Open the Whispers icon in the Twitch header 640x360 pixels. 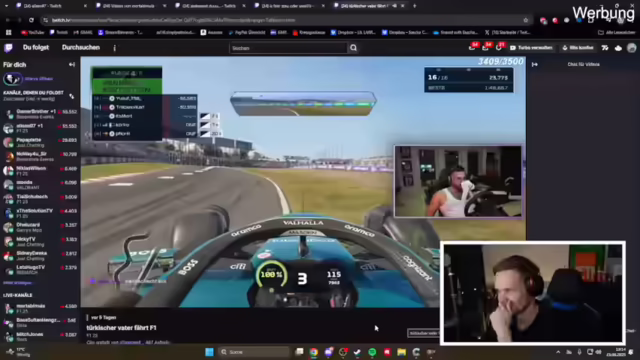click(498, 48)
